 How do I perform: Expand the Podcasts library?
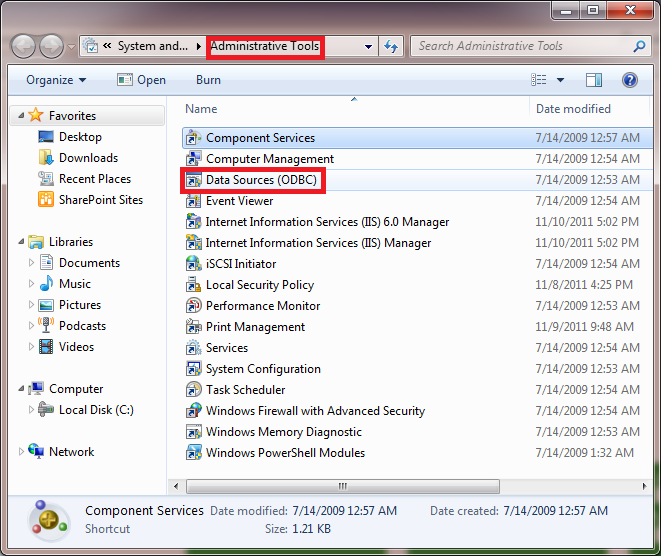[x=31, y=326]
